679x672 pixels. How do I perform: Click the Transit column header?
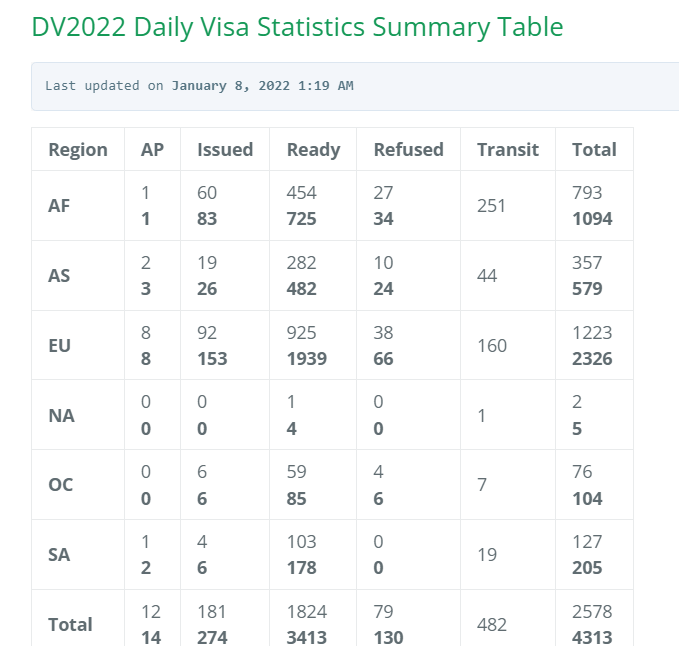point(508,150)
